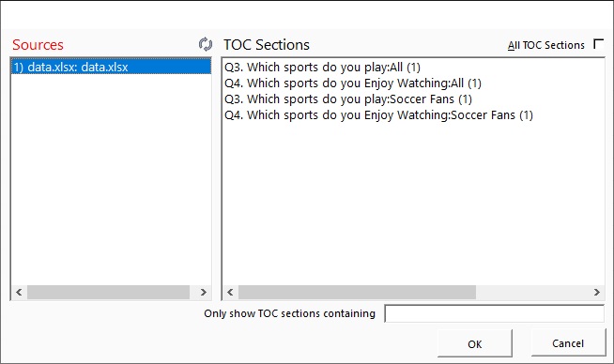The width and height of the screenshot is (614, 364).
Task: Click the TOC Sections heading
Action: 267,45
